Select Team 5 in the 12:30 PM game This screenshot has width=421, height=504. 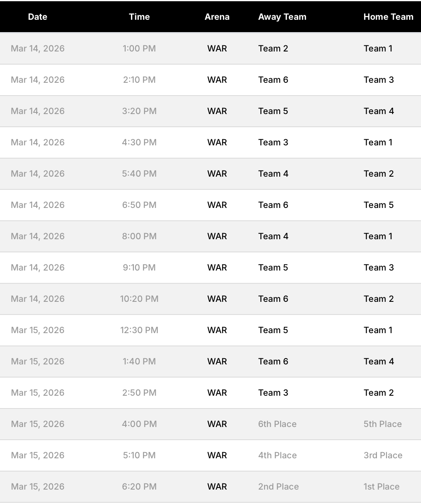point(273,330)
